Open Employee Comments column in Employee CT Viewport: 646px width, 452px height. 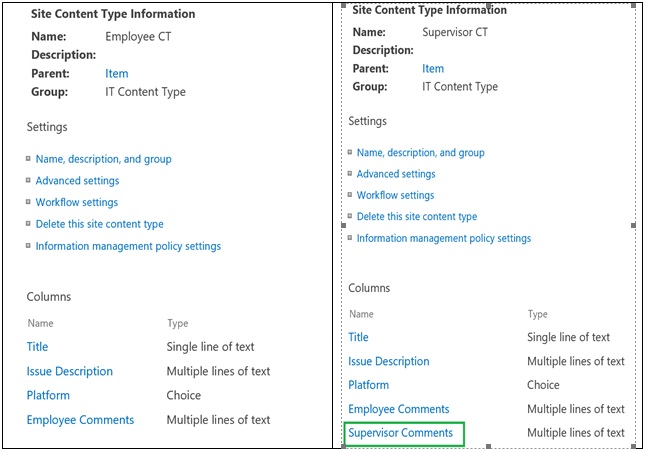click(x=80, y=420)
